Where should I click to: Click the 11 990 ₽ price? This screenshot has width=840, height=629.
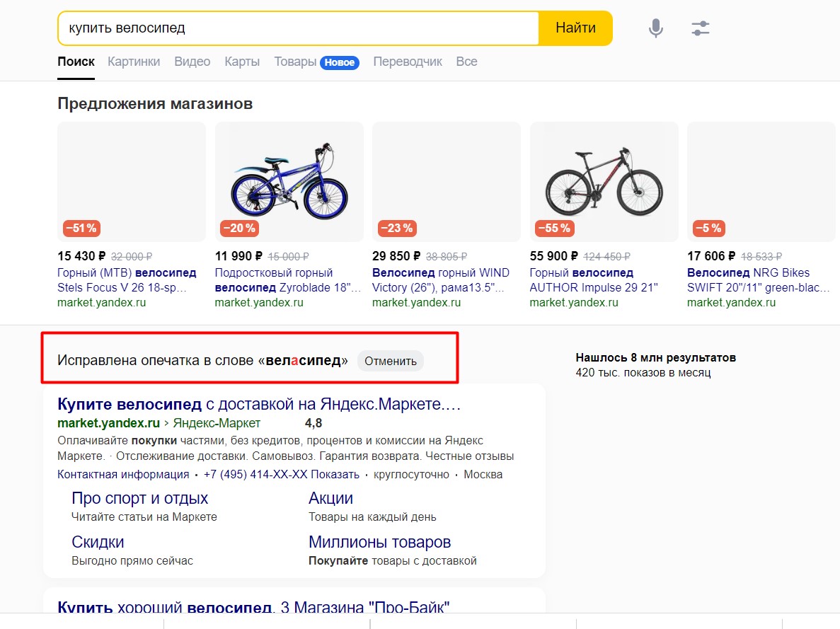pos(238,256)
